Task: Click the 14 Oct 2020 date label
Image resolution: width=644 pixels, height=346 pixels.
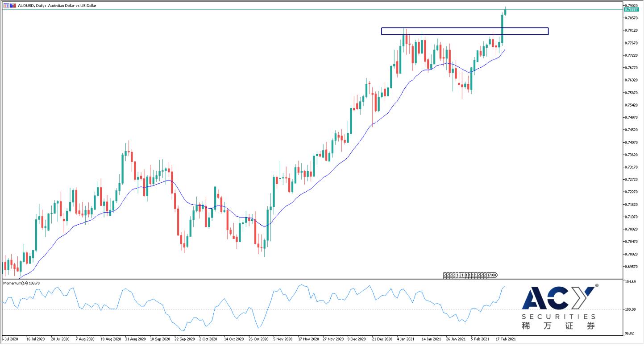Action: [x=234, y=339]
